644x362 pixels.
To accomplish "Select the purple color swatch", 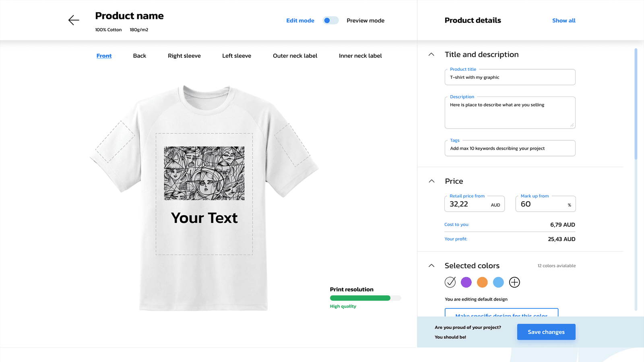I will tap(466, 282).
